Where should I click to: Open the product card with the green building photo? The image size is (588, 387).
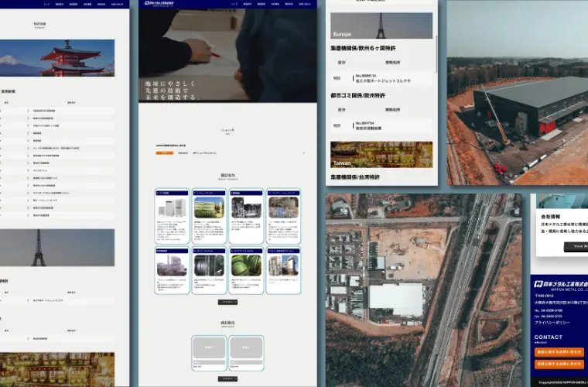[209, 217]
